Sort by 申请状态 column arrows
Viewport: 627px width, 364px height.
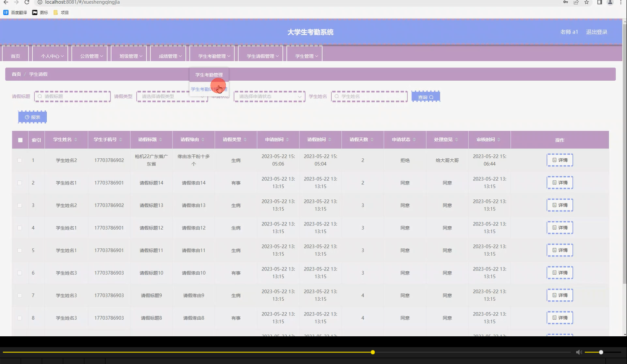point(414,140)
